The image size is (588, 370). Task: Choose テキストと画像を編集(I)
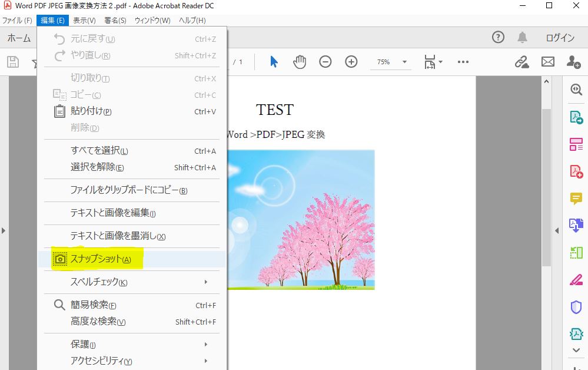tap(132, 213)
